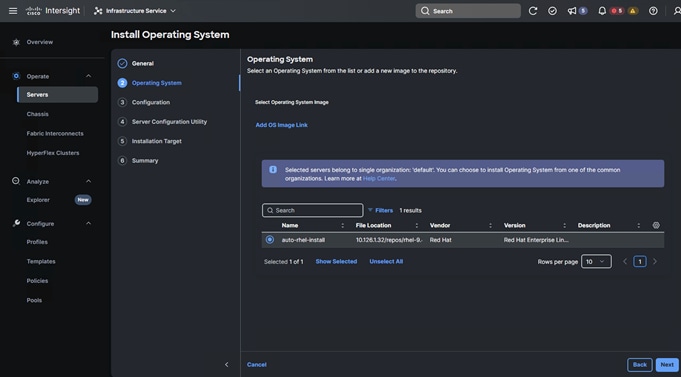Open the Vendor column options menu

coord(490,225)
